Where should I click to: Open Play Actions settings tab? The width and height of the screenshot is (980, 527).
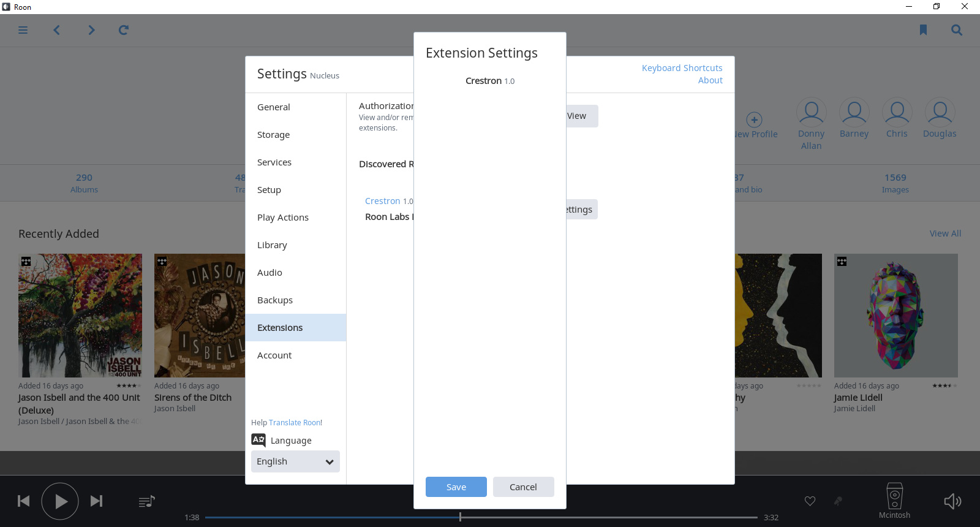pos(296,218)
